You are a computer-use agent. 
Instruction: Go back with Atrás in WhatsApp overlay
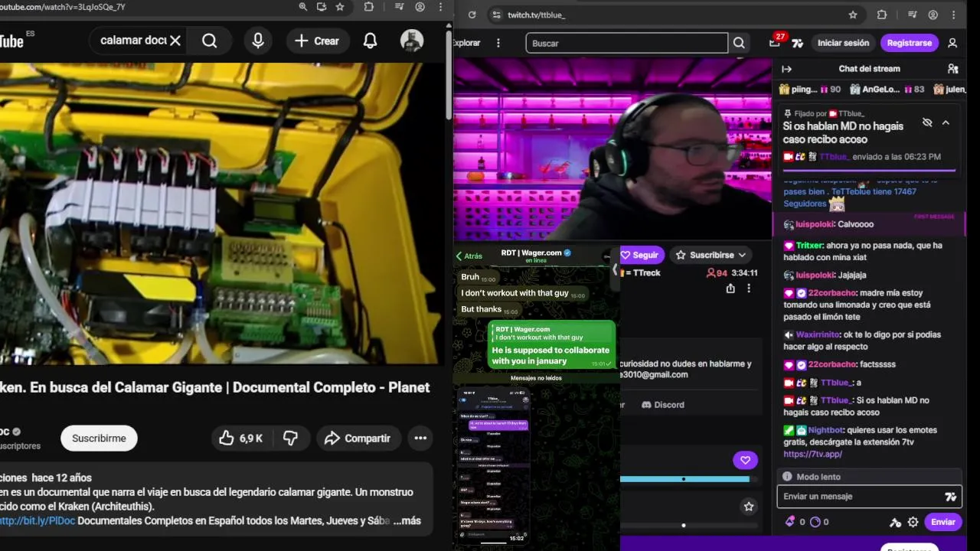pos(469,256)
